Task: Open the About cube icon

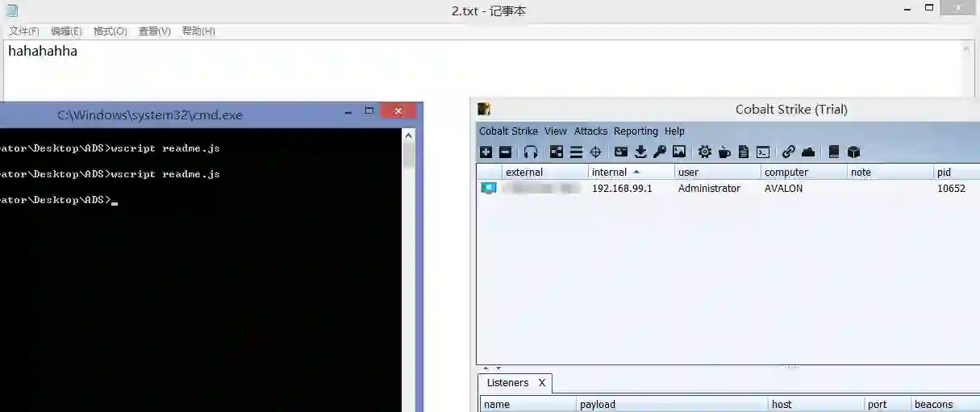Action: 853,152
